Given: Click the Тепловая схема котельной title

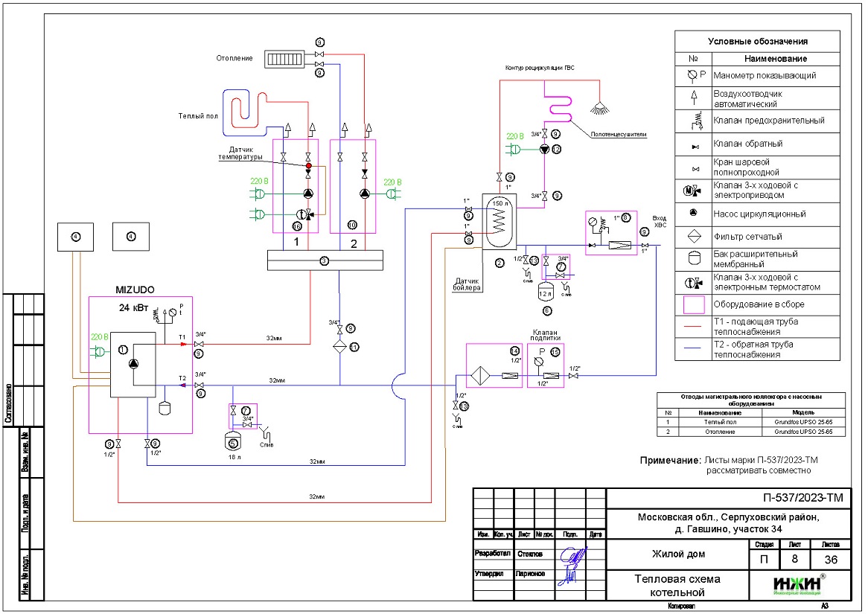Looking at the screenshot, I should tap(677, 585).
